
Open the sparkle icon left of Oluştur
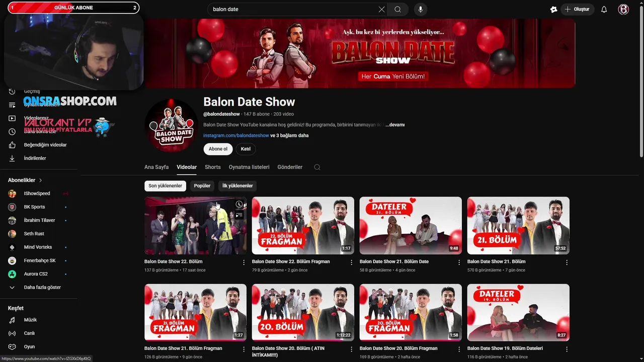[553, 9]
